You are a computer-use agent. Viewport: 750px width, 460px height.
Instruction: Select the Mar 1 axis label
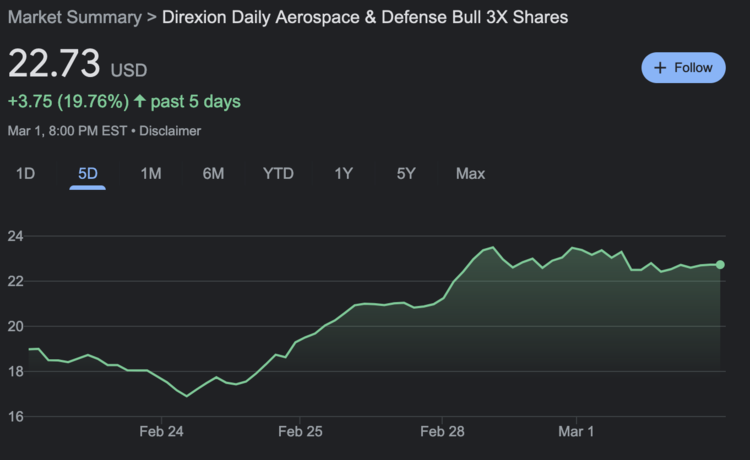[576, 432]
